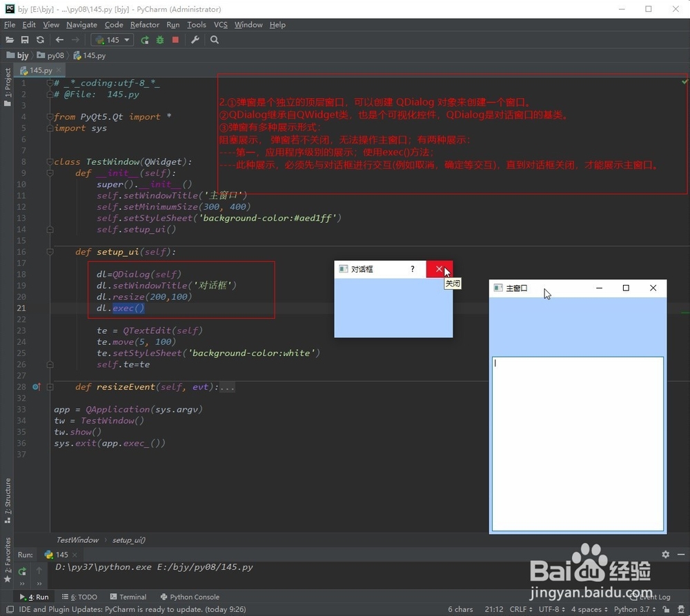This screenshot has height=616, width=690.
Task: Expand more Run panel actions under the rerun icon
Action: (x=22, y=584)
